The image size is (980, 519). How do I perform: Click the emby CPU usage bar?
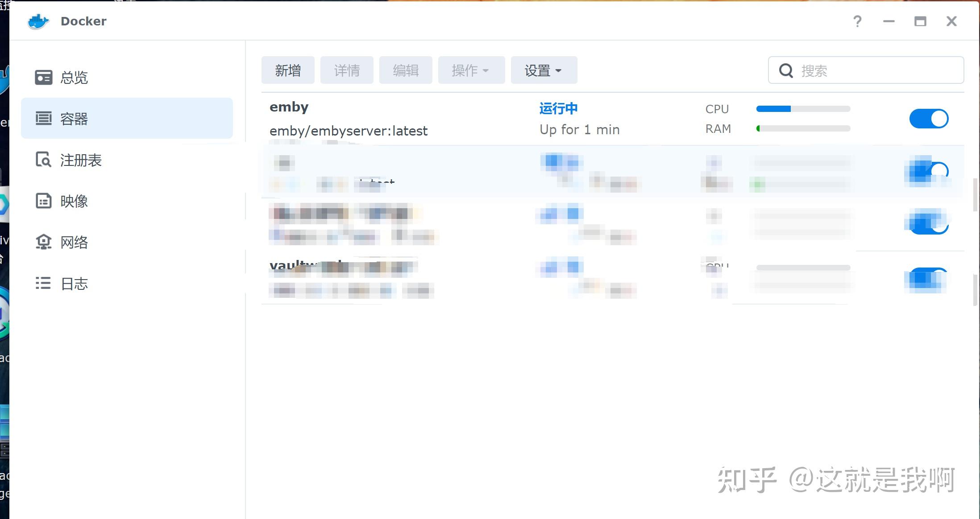[x=803, y=108]
